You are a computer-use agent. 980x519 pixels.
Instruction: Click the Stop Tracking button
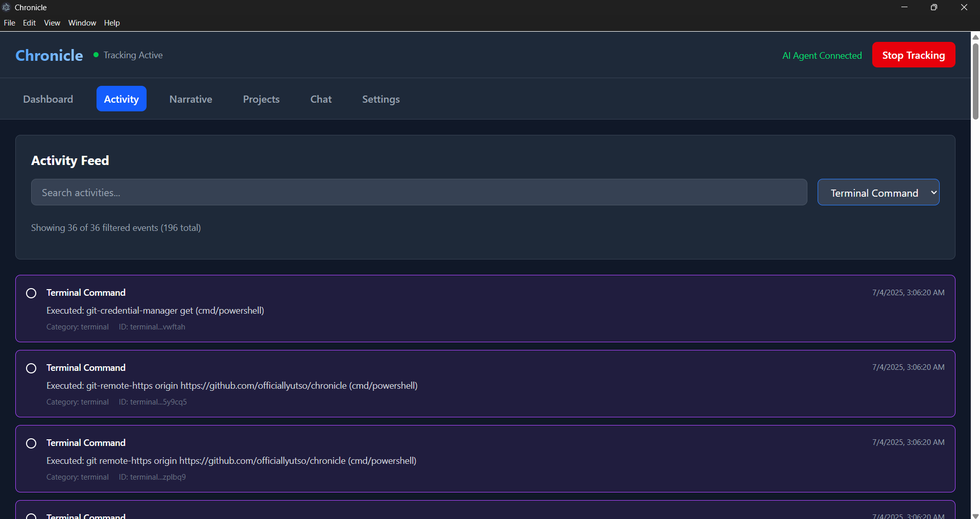tap(914, 55)
